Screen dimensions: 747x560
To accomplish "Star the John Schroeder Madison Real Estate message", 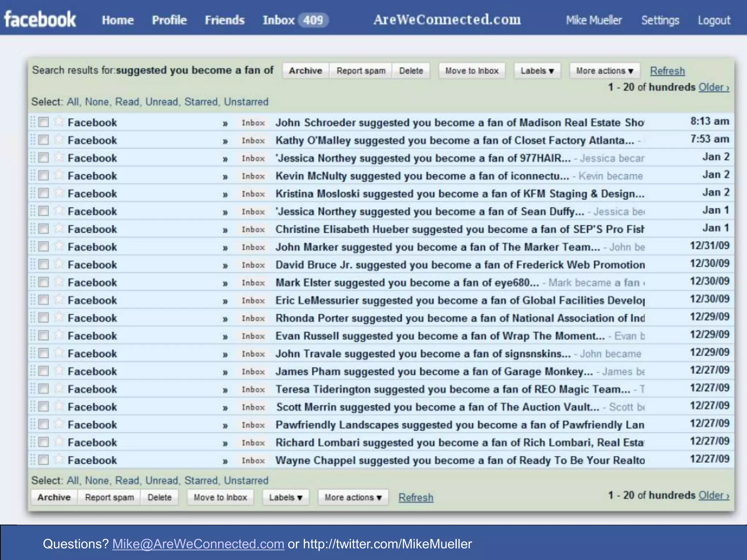I will pos(58,121).
